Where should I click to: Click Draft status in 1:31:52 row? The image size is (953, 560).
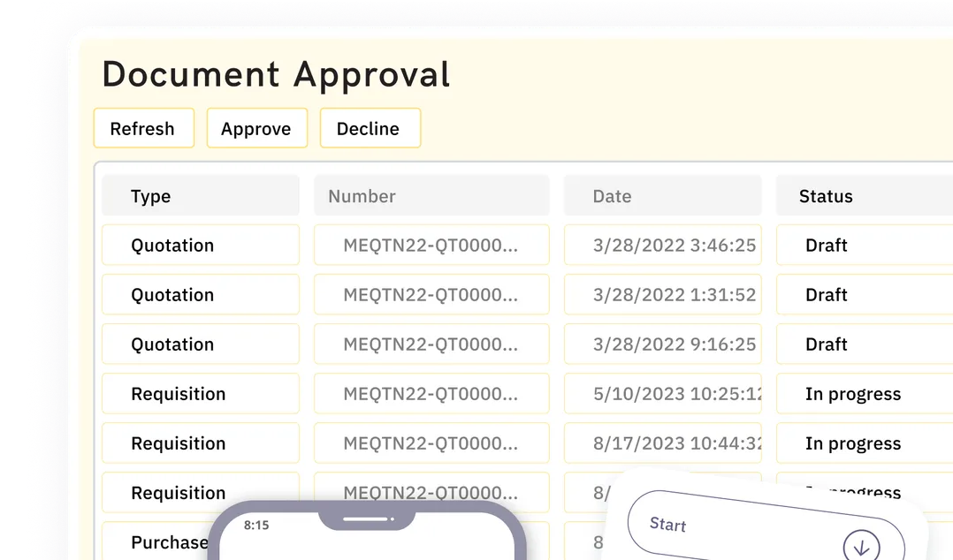pos(865,295)
